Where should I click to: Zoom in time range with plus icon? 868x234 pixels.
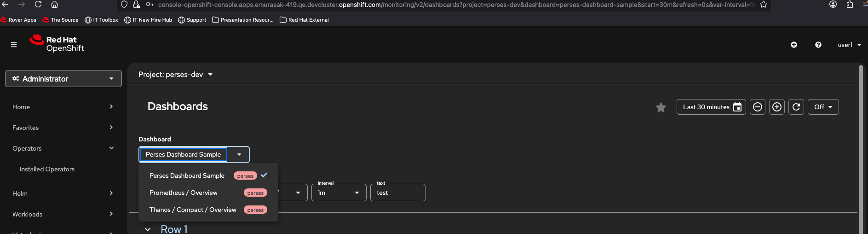[777, 107]
